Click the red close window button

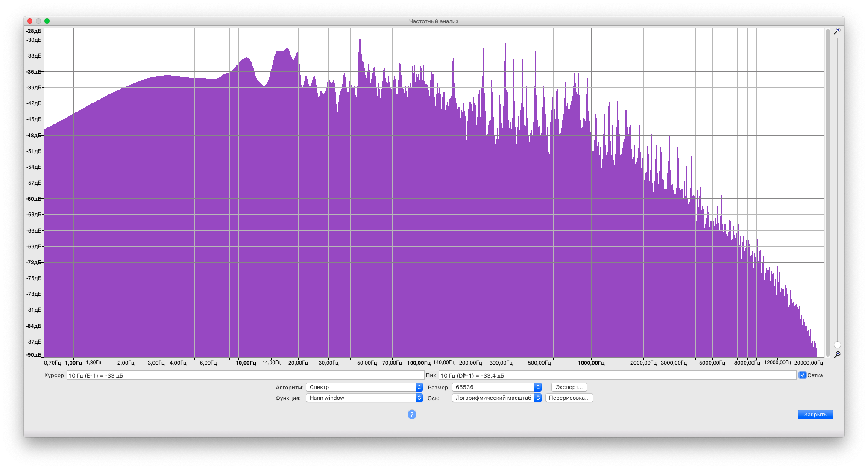click(30, 21)
